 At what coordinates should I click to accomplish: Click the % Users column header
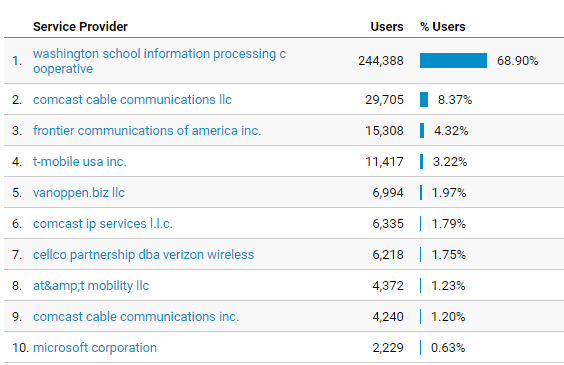(x=443, y=27)
